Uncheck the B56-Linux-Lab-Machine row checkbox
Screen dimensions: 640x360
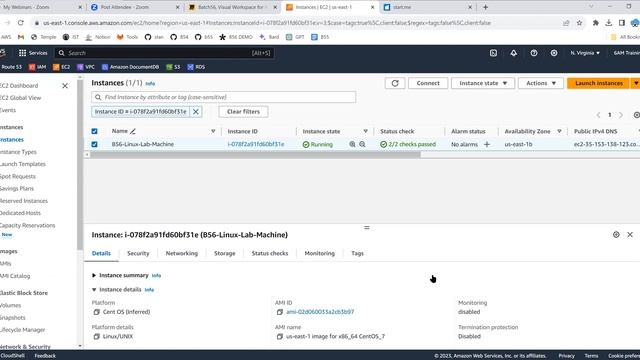point(94,144)
